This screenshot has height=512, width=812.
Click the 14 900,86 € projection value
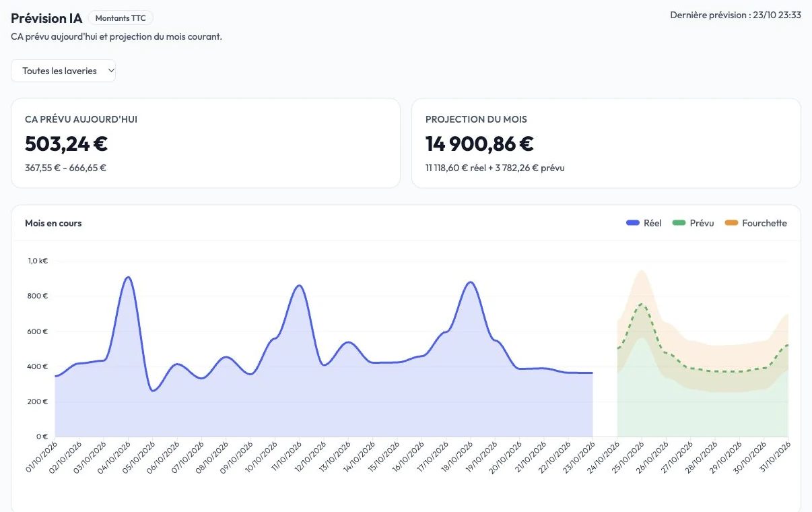[x=479, y=143]
